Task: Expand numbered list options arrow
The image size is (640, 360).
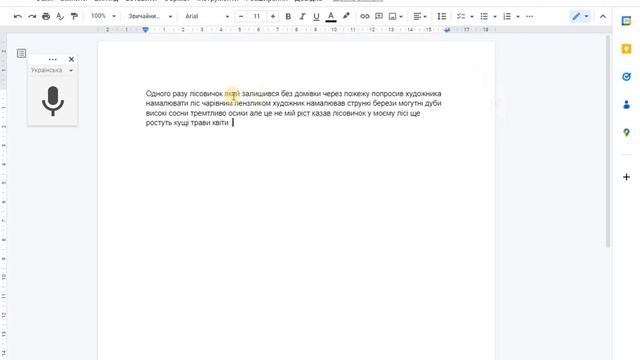Action: [518, 16]
